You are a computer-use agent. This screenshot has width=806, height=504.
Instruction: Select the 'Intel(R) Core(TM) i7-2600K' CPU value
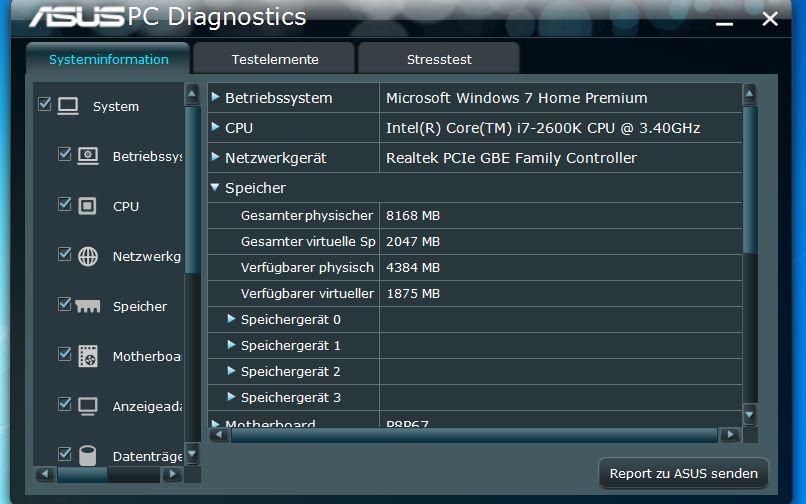pos(543,128)
